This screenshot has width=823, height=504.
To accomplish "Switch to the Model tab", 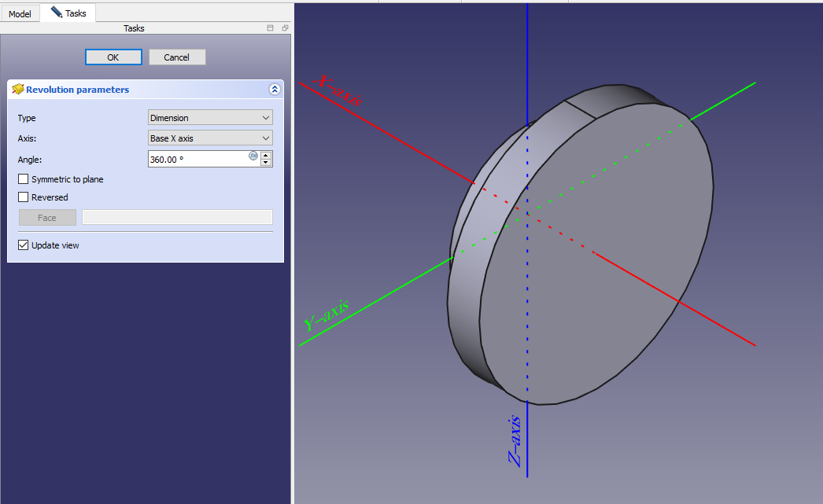I will pyautogui.click(x=20, y=14).
